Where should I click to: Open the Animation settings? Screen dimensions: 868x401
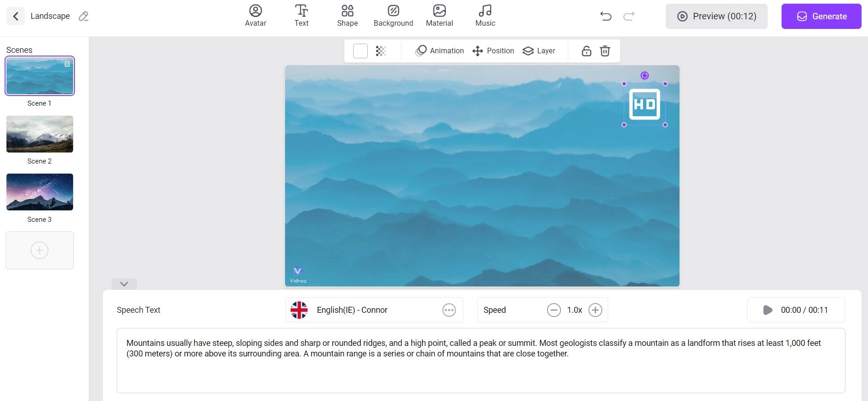click(440, 51)
